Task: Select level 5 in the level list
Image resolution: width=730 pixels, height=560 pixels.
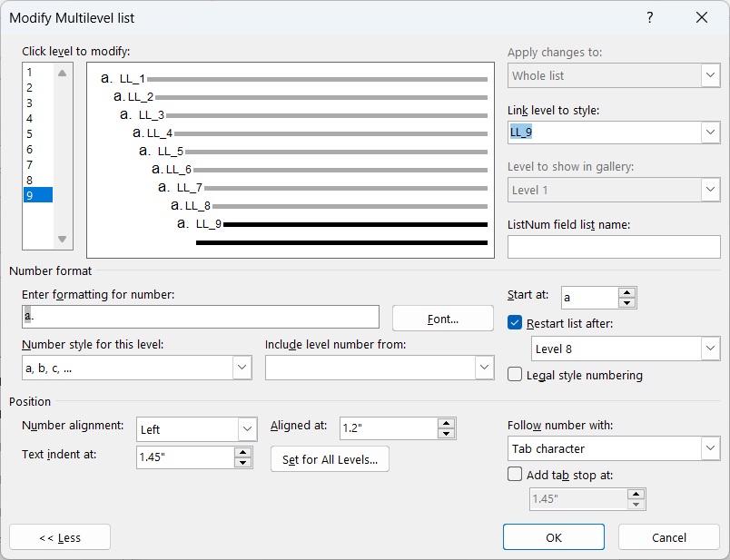Action: click(x=30, y=133)
